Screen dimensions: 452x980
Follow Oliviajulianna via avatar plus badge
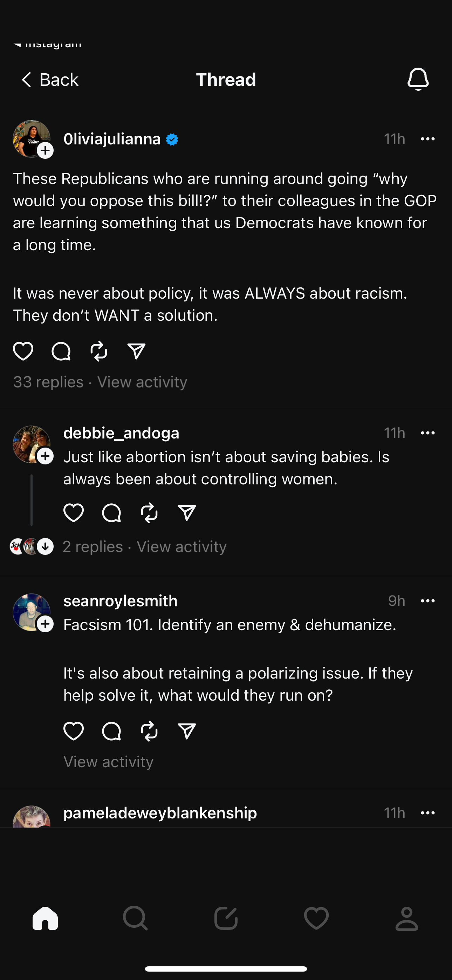point(45,151)
